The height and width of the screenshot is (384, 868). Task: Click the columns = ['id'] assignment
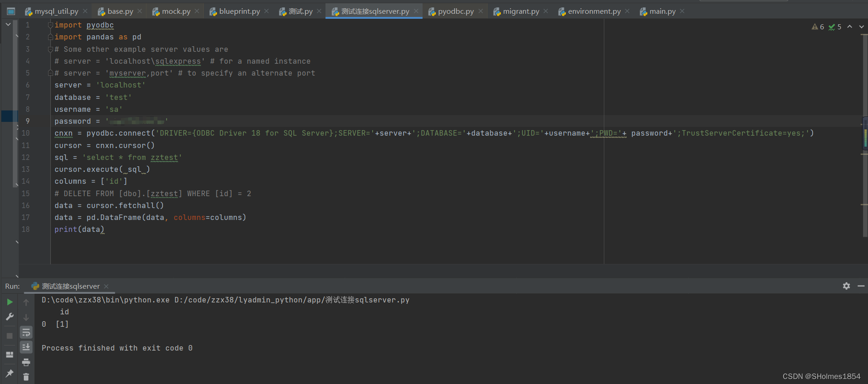(x=91, y=181)
